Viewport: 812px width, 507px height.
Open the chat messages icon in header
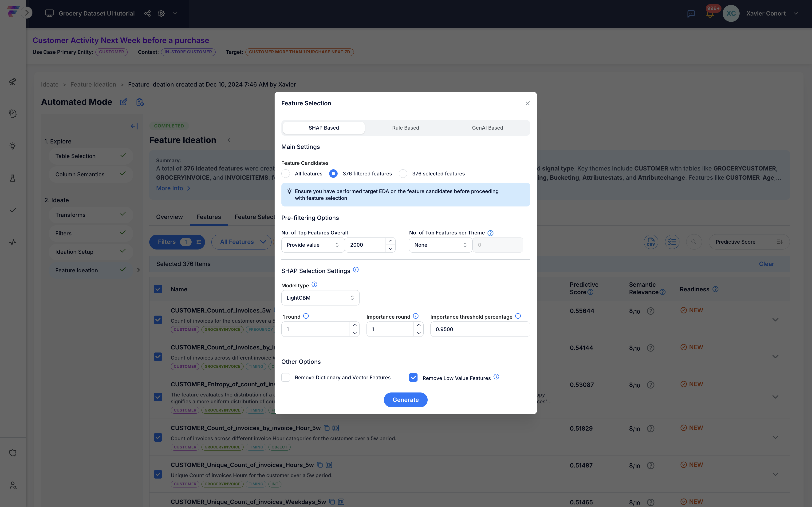click(691, 14)
